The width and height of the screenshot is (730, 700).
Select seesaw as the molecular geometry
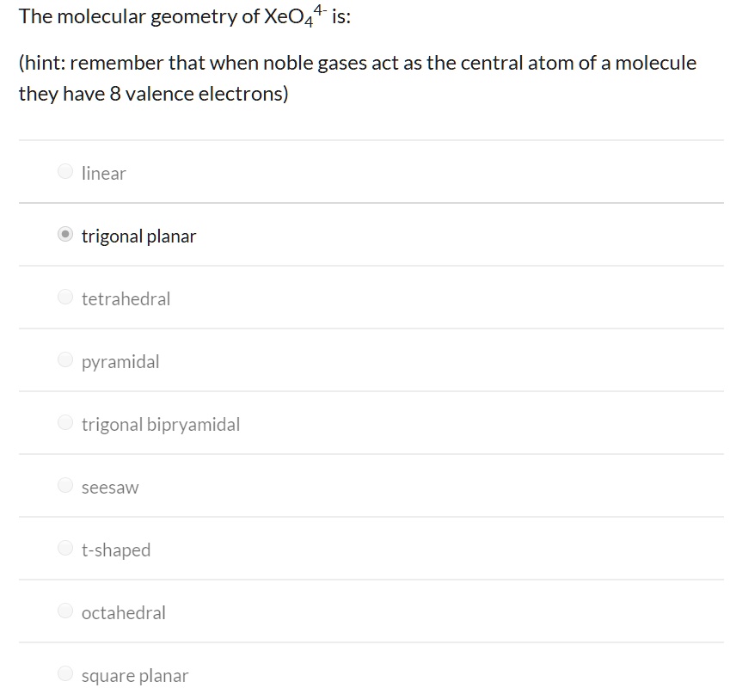64,485
